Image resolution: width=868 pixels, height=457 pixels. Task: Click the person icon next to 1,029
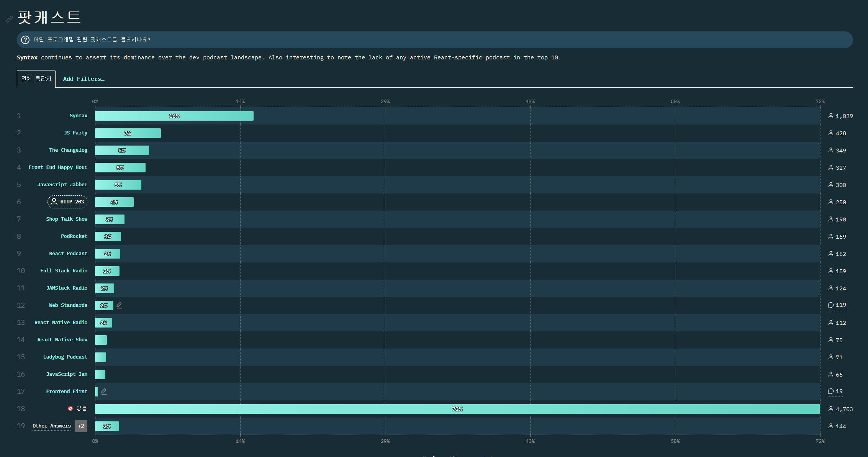tap(830, 116)
